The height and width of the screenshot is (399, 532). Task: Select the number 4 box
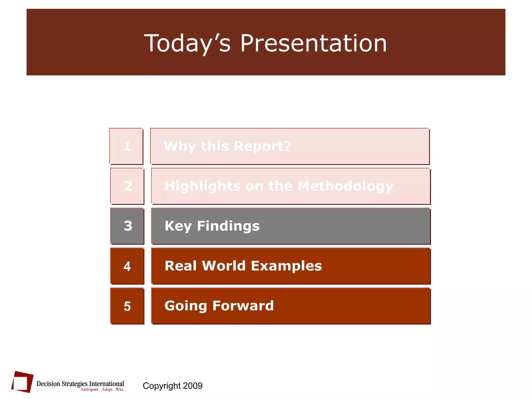click(127, 266)
